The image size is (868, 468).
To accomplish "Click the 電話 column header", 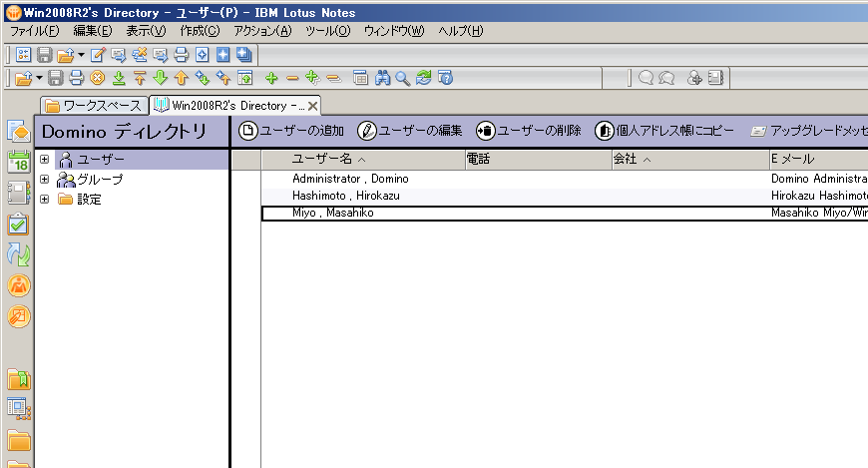I will (x=538, y=160).
